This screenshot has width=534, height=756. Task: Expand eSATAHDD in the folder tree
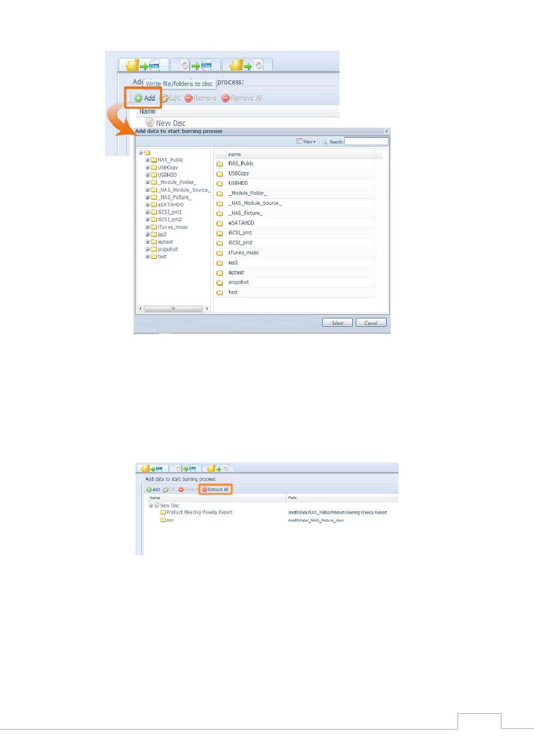click(147, 205)
